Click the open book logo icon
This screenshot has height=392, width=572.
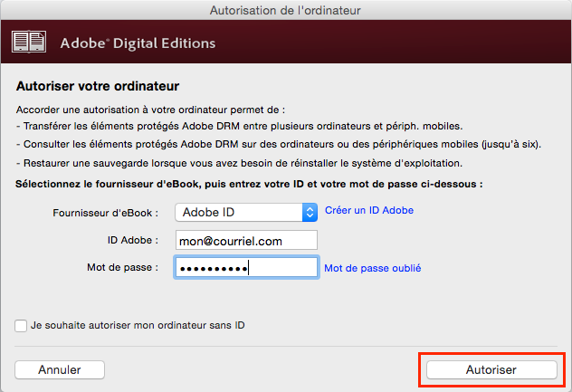[x=29, y=42]
